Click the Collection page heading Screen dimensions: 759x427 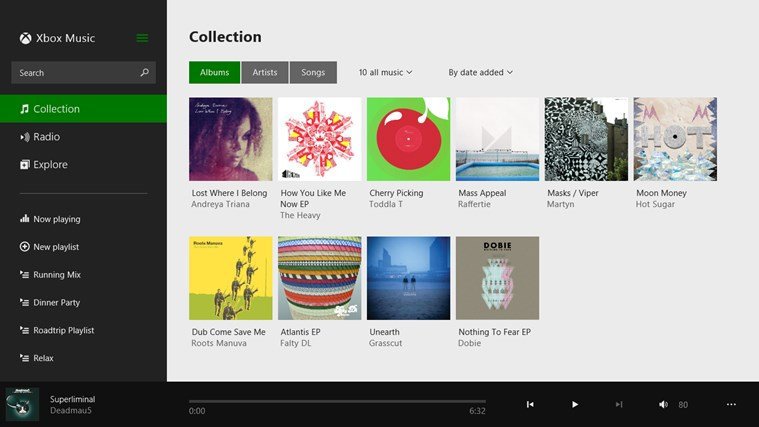pyautogui.click(x=225, y=37)
